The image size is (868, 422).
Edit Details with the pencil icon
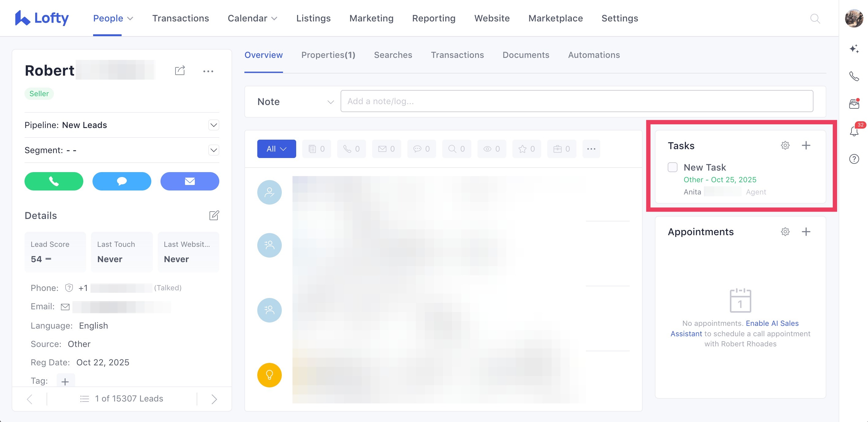[214, 216]
